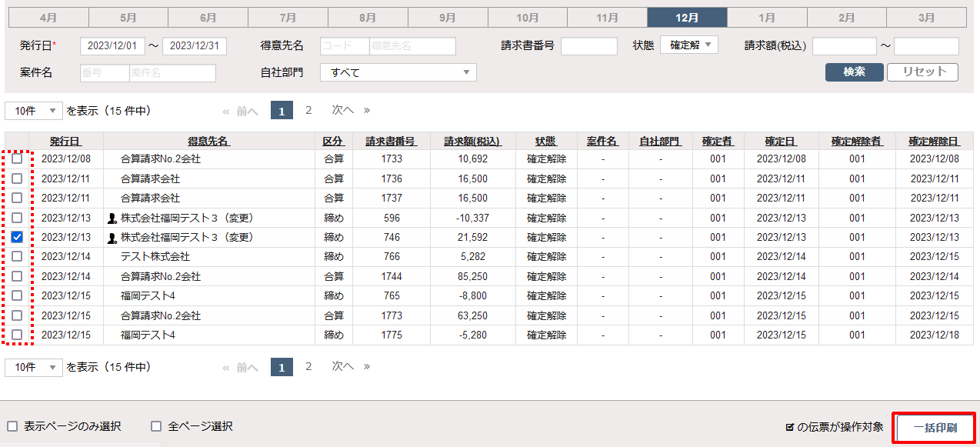Expand the 自社部門 dropdown set to すべて
Image resolution: width=980 pixels, height=447 pixels.
tap(398, 72)
